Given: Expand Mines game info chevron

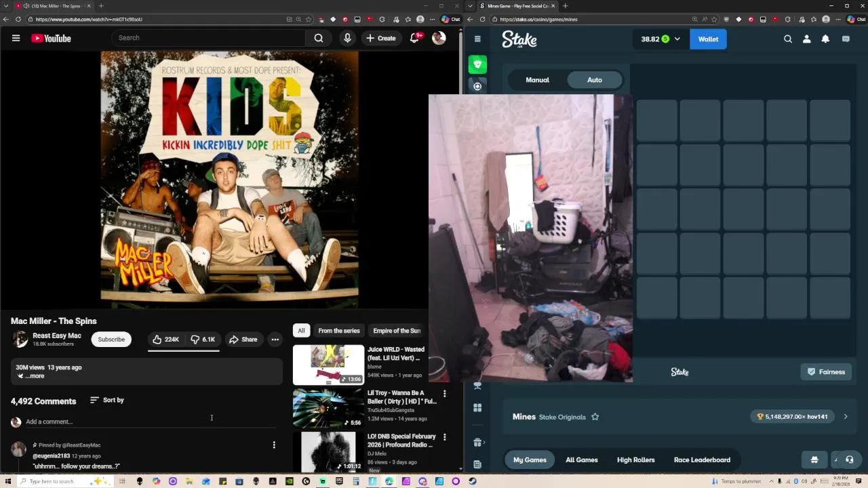Looking at the screenshot, I should [846, 417].
